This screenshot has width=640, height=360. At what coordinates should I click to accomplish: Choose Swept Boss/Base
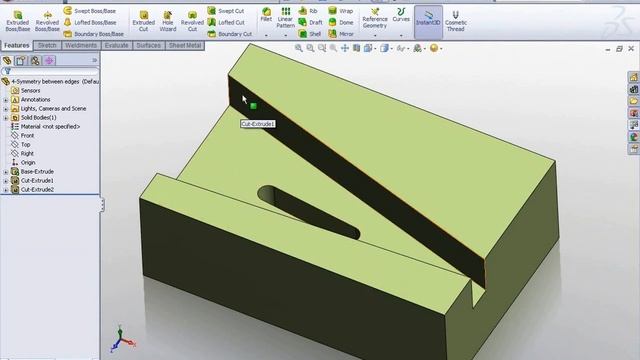90,11
